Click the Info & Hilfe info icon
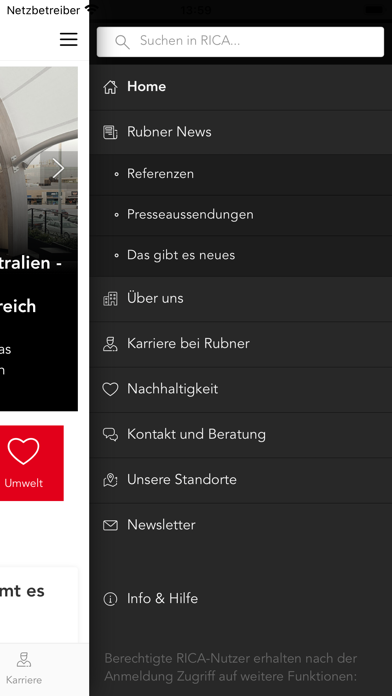This screenshot has width=392, height=696. (110, 599)
